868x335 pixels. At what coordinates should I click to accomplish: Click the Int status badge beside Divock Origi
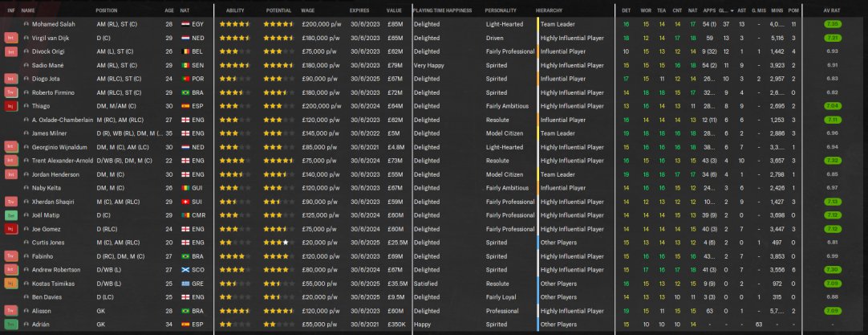11,51
